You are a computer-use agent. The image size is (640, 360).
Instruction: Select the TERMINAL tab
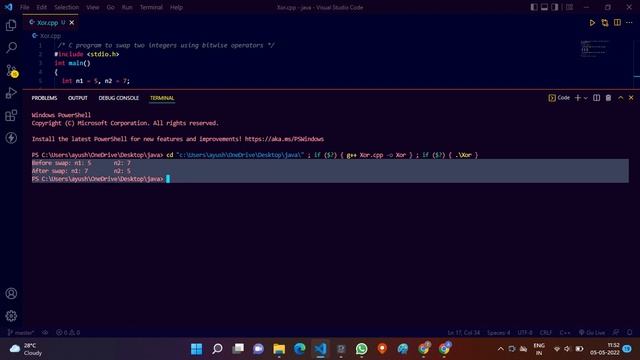(x=162, y=98)
